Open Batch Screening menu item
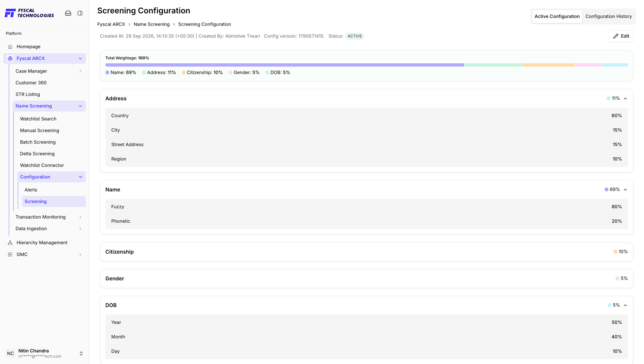The width and height of the screenshot is (644, 364). [38, 142]
